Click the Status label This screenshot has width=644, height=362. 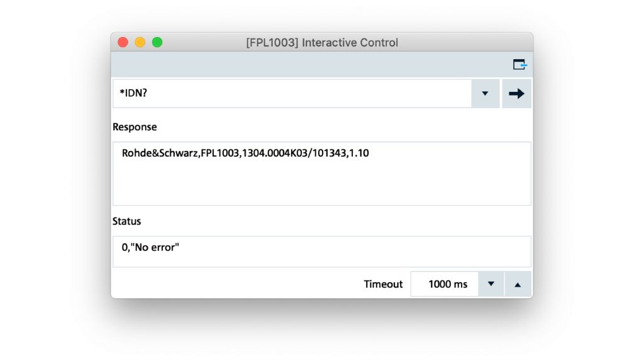[x=126, y=221]
